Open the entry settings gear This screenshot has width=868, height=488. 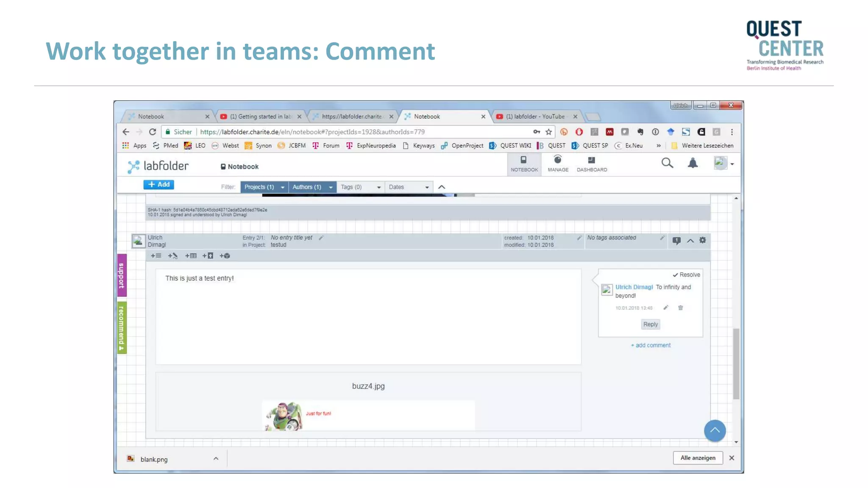click(703, 240)
